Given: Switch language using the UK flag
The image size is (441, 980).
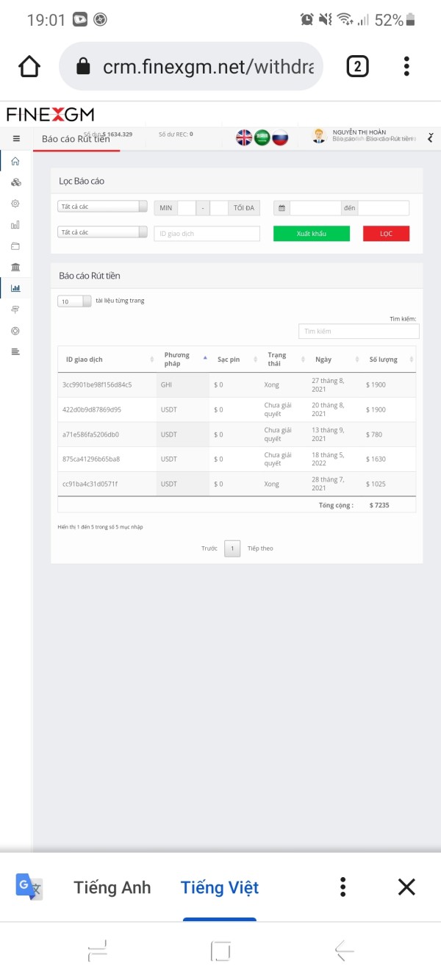Looking at the screenshot, I should pos(244,137).
